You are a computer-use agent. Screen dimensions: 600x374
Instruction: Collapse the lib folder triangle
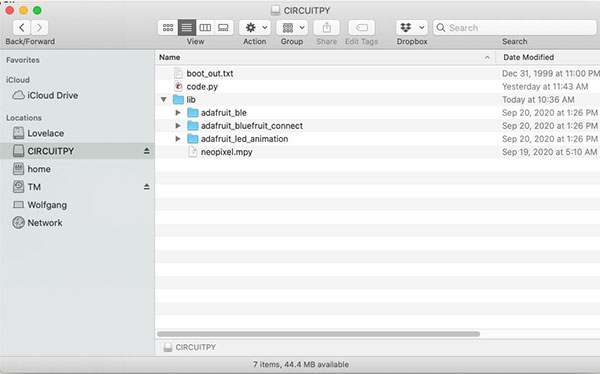(164, 100)
